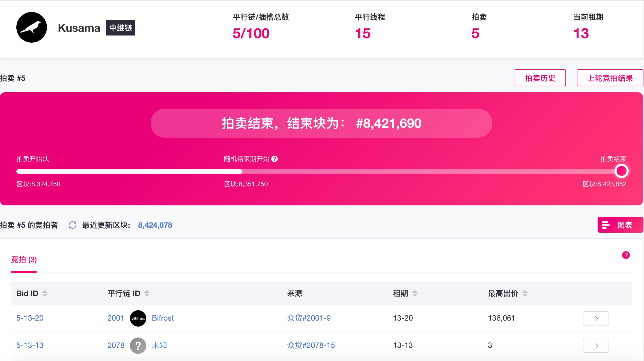Click the Kusama bird logo
This screenshot has height=361, width=644.
pyautogui.click(x=32, y=27)
